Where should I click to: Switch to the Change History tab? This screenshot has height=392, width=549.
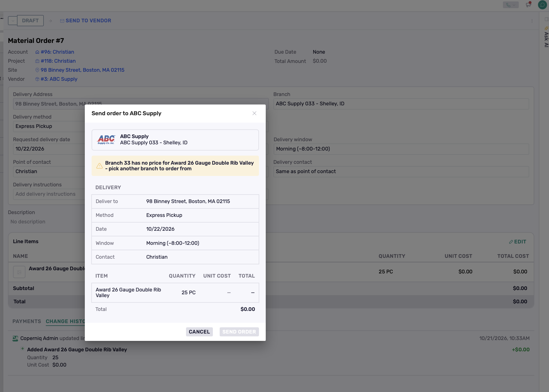[65, 321]
